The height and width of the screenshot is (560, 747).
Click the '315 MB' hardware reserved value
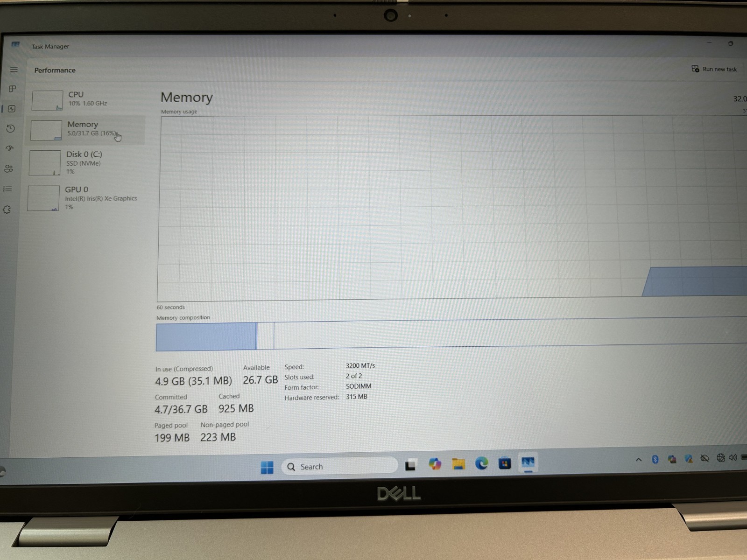point(357,397)
